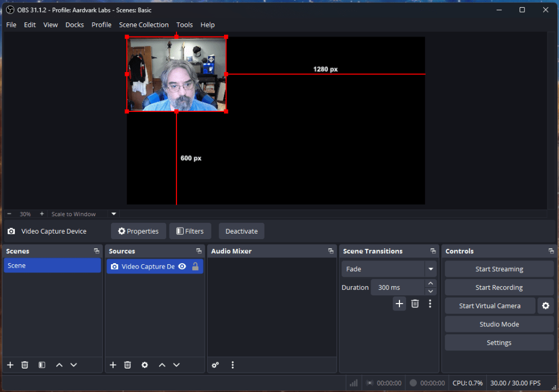Toggle Studio Mode on

coord(499,324)
